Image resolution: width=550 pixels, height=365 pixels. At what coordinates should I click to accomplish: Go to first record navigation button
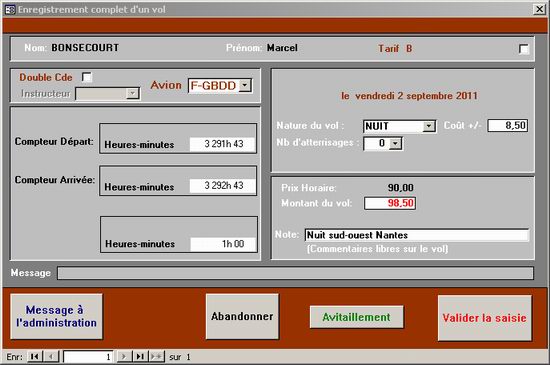(x=35, y=357)
